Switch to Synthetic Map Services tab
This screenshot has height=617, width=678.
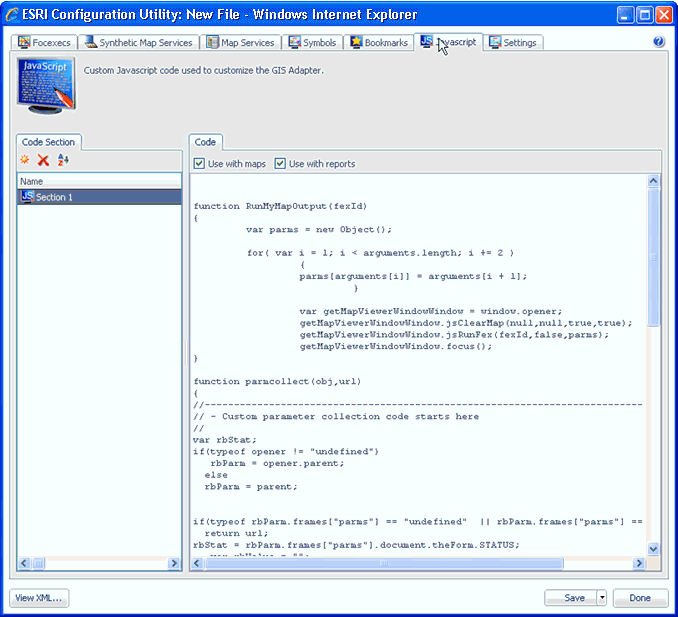(138, 42)
